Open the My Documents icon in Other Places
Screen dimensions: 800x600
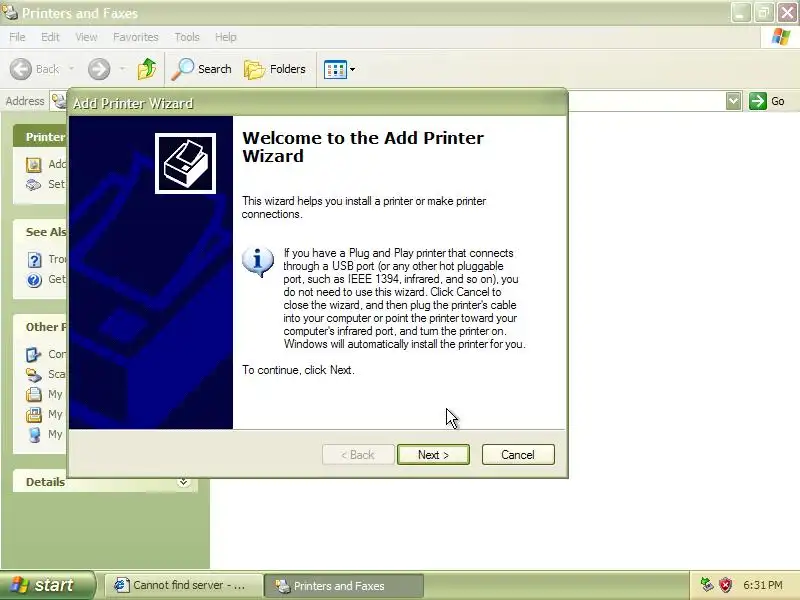pos(34,394)
